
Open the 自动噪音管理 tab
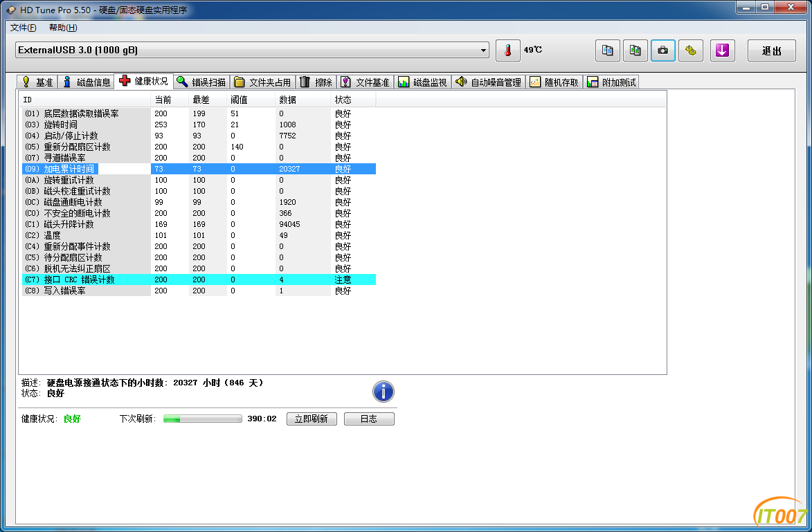pyautogui.click(x=489, y=82)
